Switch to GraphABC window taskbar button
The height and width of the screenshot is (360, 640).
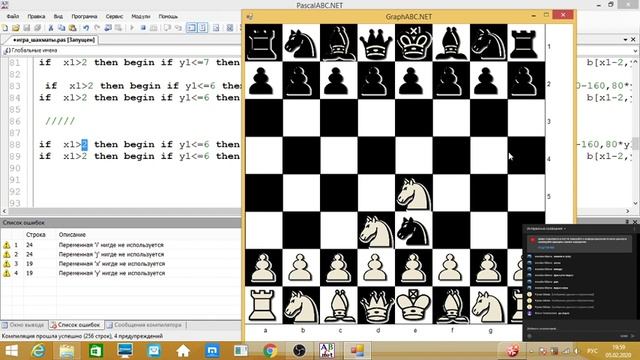[357, 351]
